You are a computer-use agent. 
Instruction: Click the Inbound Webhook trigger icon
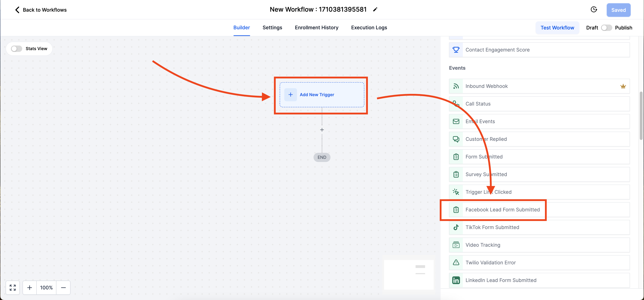pyautogui.click(x=456, y=86)
